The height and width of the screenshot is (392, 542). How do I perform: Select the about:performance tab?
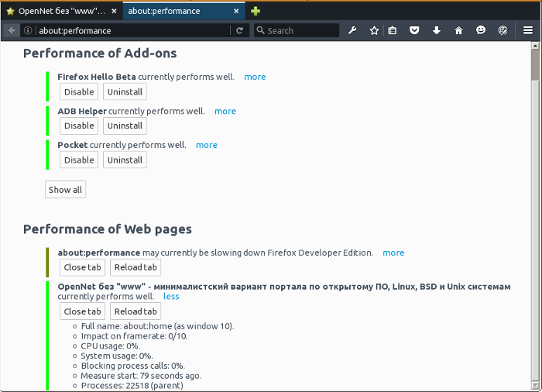point(184,11)
